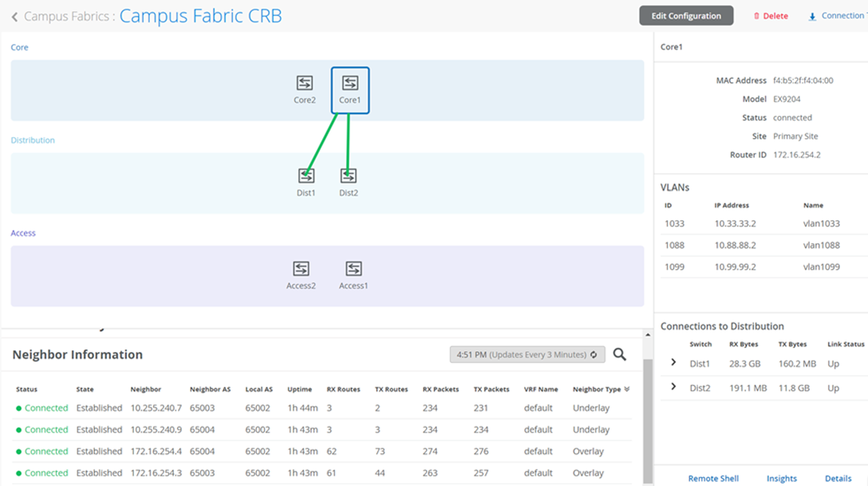
Task: Click the Delete button
Action: click(771, 16)
